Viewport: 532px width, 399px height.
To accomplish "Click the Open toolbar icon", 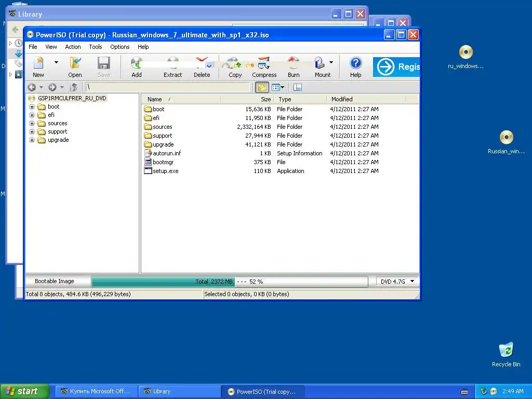I will [75, 67].
